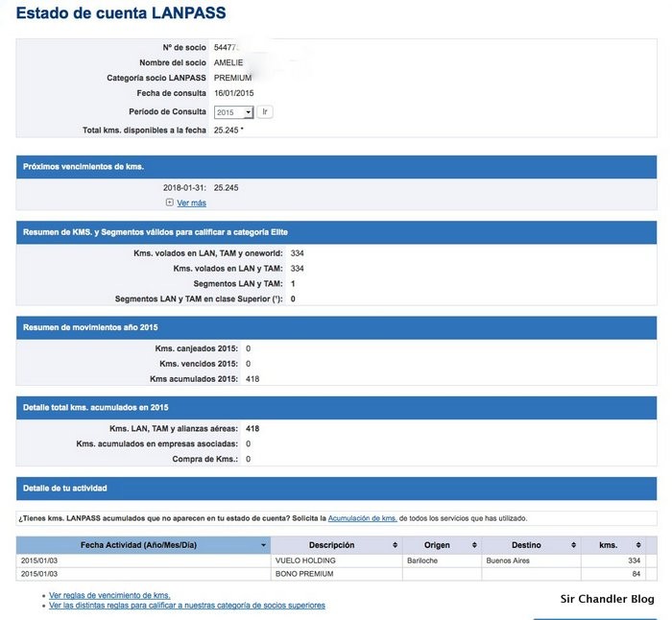This screenshot has height=620, width=672.
Task: Sort table by Descripción column
Action: [x=336, y=545]
